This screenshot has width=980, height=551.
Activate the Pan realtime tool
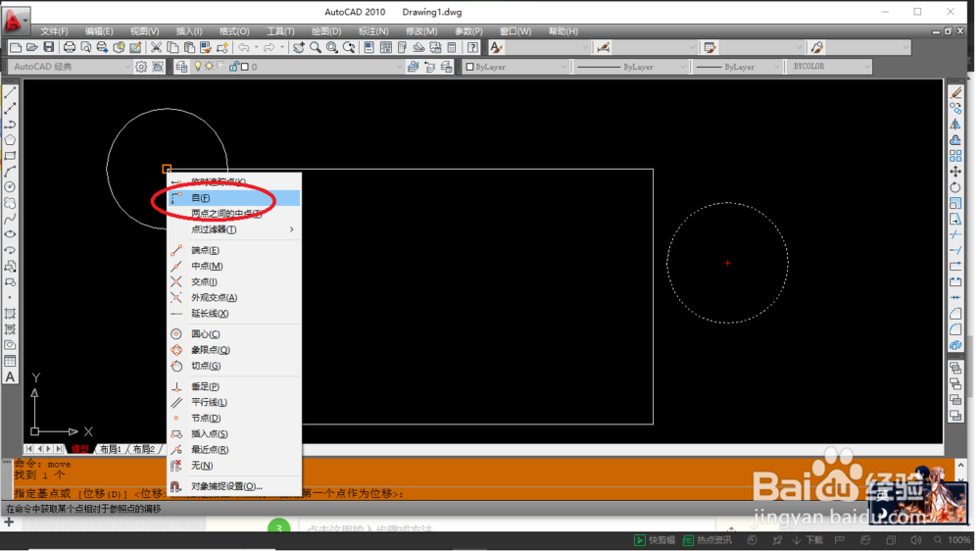click(x=299, y=47)
